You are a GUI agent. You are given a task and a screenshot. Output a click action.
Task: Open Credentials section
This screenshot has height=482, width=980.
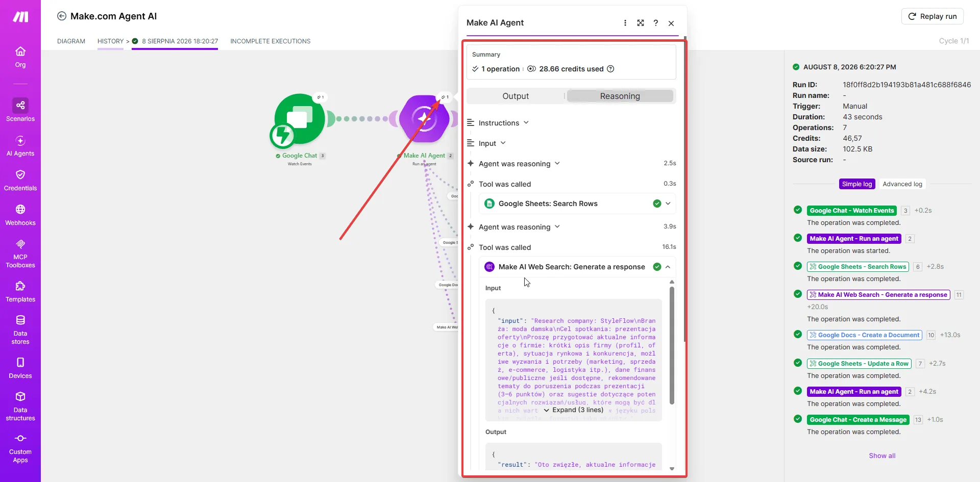click(x=20, y=181)
